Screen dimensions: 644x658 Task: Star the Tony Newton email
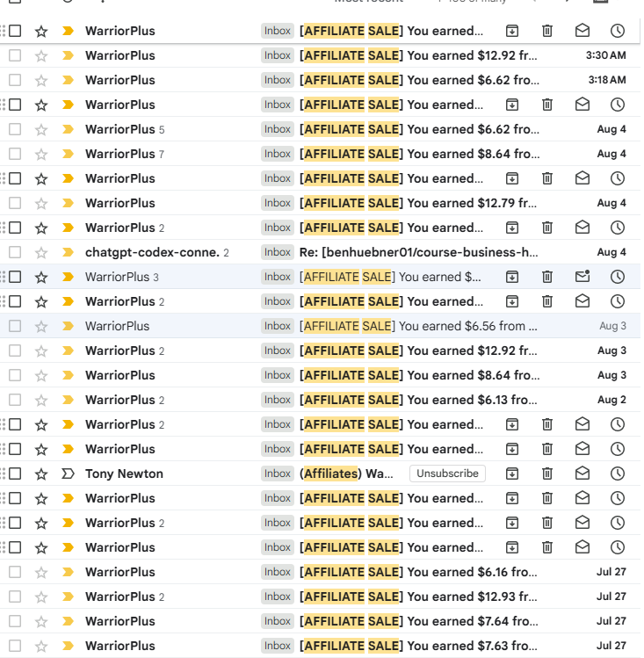pos(41,474)
